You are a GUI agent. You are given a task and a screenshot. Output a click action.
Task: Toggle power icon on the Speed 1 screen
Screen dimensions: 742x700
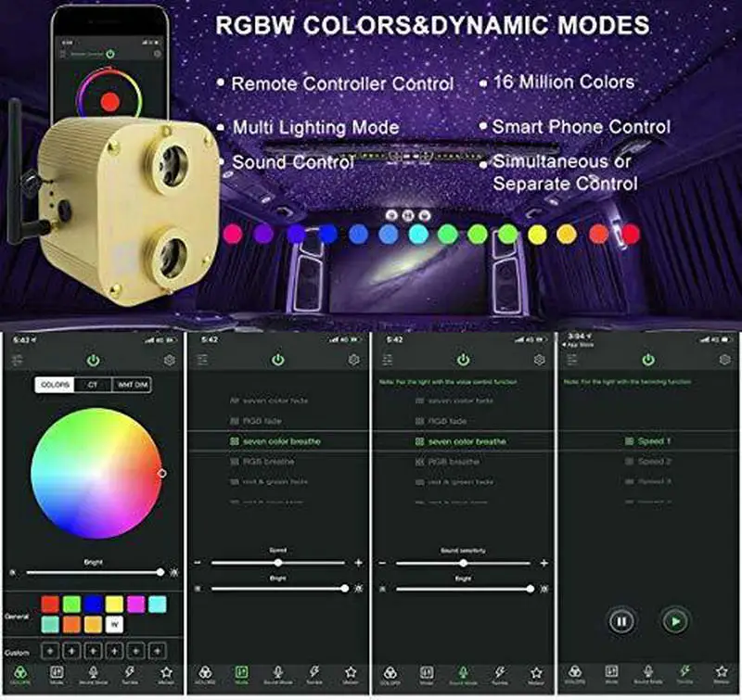point(648,360)
